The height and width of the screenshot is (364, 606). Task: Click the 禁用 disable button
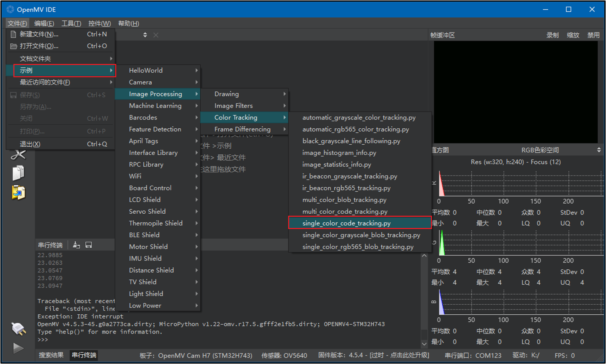(x=594, y=35)
